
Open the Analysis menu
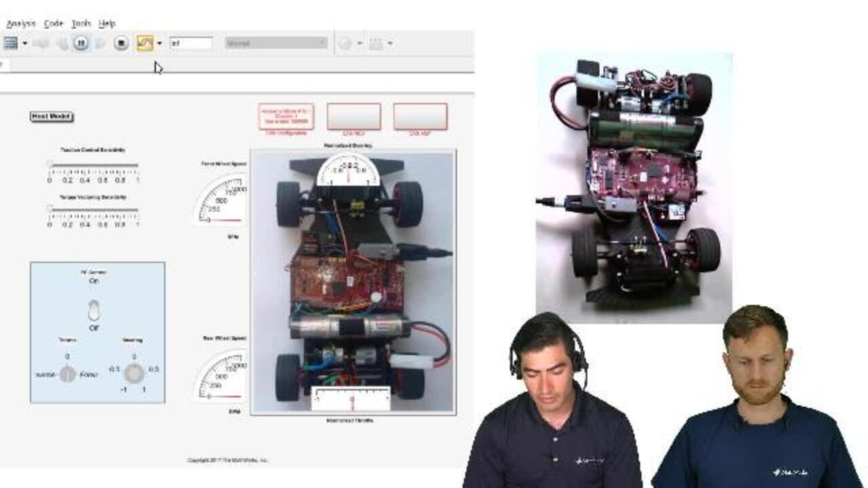pyautogui.click(x=20, y=23)
